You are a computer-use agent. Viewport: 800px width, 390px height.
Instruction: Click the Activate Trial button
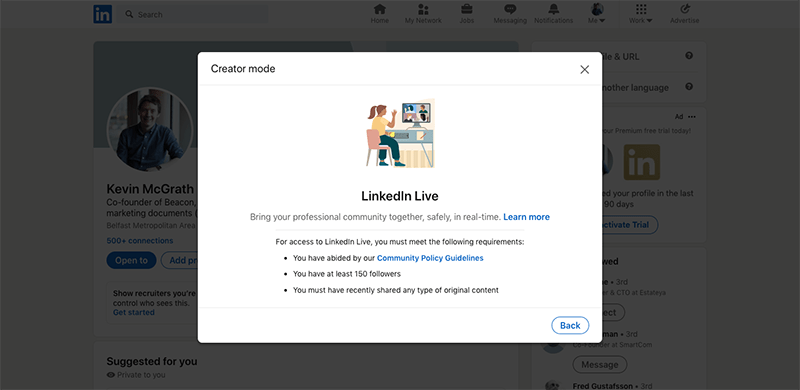(x=630, y=225)
